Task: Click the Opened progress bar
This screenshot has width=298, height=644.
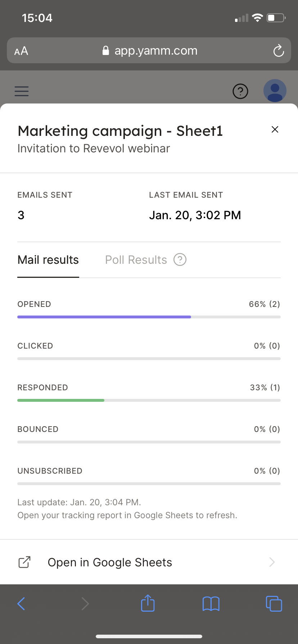Action: [149, 317]
